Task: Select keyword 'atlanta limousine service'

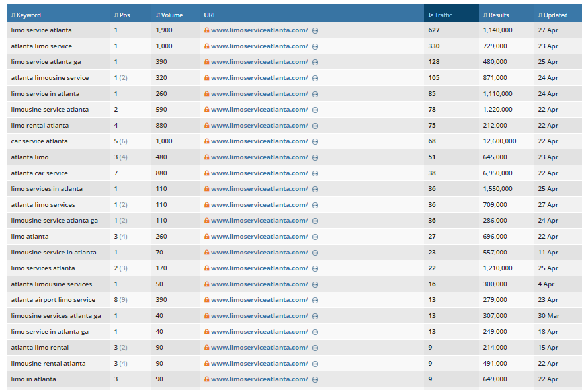Action: [x=50, y=78]
